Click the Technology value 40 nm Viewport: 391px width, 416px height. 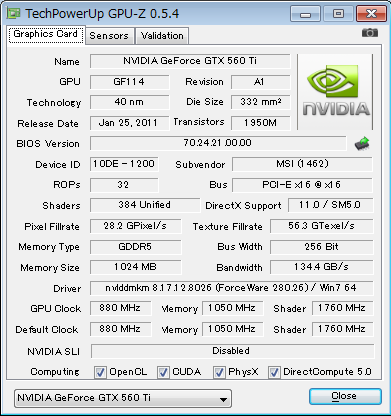[129, 102]
